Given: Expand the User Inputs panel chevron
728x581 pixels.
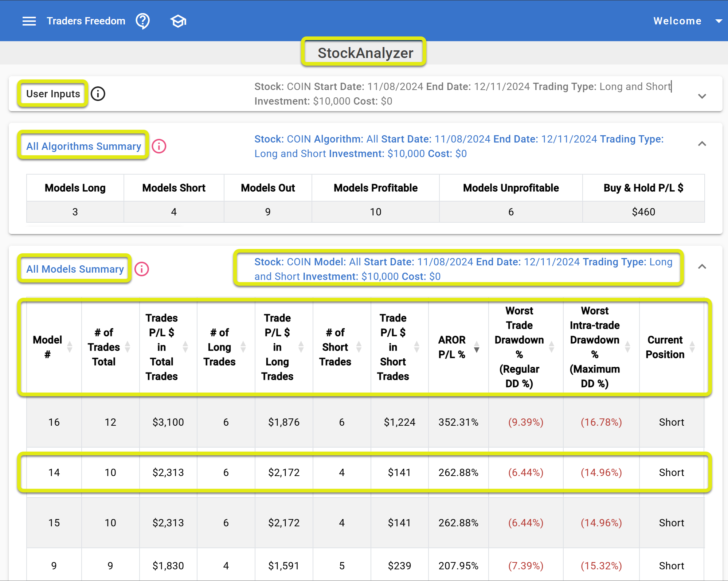Looking at the screenshot, I should 702,96.
